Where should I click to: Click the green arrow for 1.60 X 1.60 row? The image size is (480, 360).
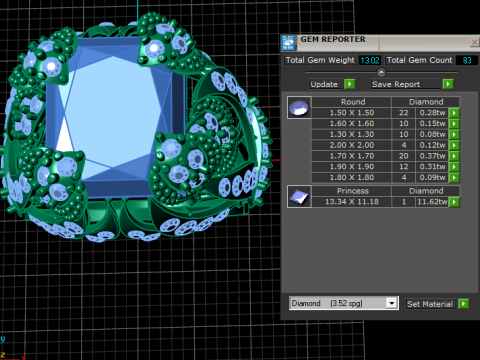point(454,124)
